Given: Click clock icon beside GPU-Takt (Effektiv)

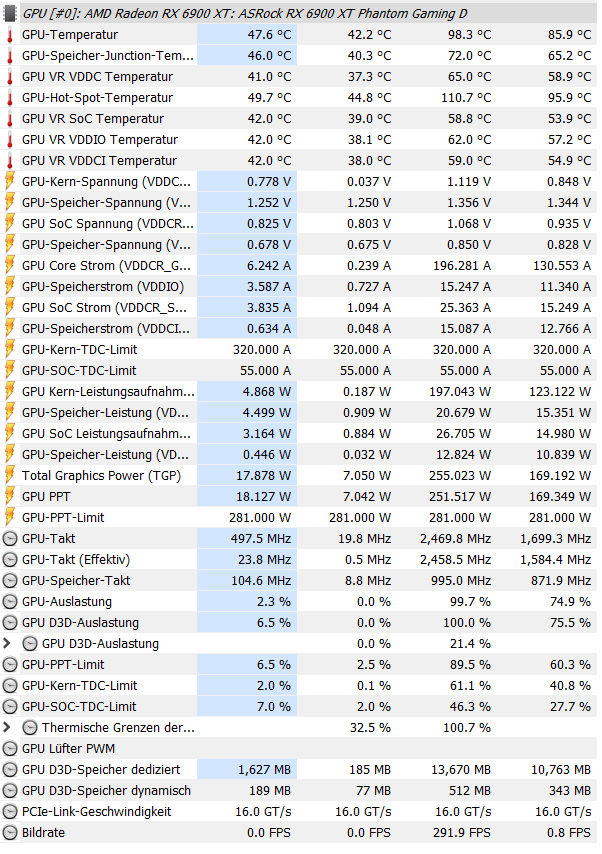Looking at the screenshot, I should 10,560.
